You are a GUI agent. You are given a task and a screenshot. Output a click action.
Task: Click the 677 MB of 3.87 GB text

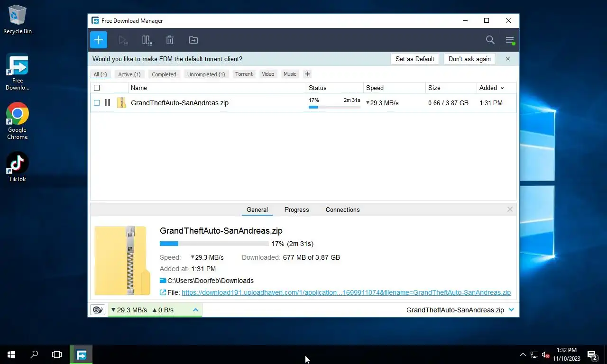(312, 257)
